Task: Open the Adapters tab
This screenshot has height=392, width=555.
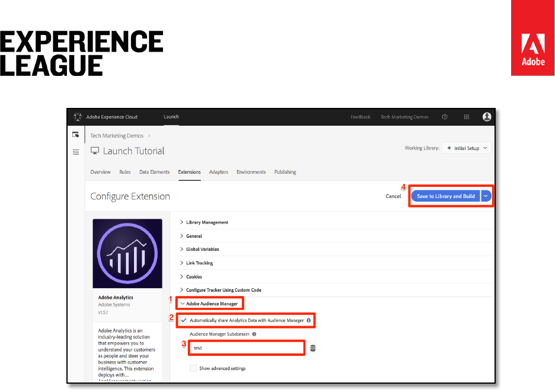Action: click(x=218, y=172)
